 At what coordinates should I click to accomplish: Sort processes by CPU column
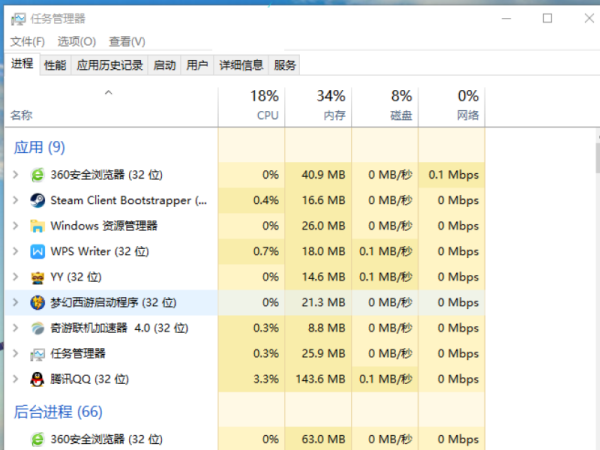252,106
